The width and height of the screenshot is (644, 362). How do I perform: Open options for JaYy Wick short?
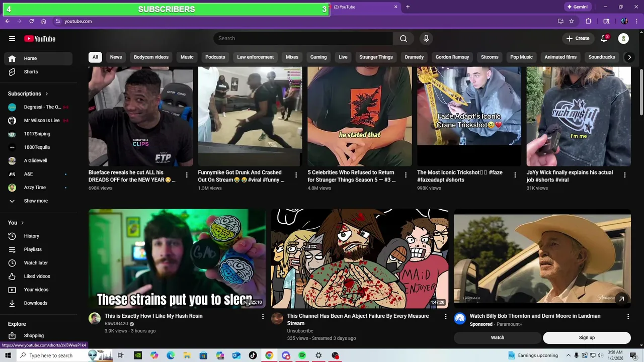pos(624,175)
